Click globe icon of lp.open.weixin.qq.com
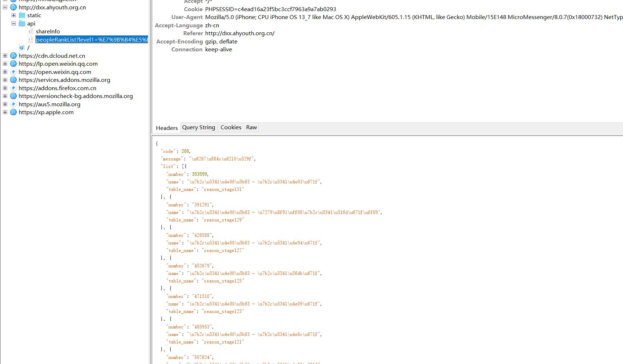The width and height of the screenshot is (623, 364). coord(13,64)
